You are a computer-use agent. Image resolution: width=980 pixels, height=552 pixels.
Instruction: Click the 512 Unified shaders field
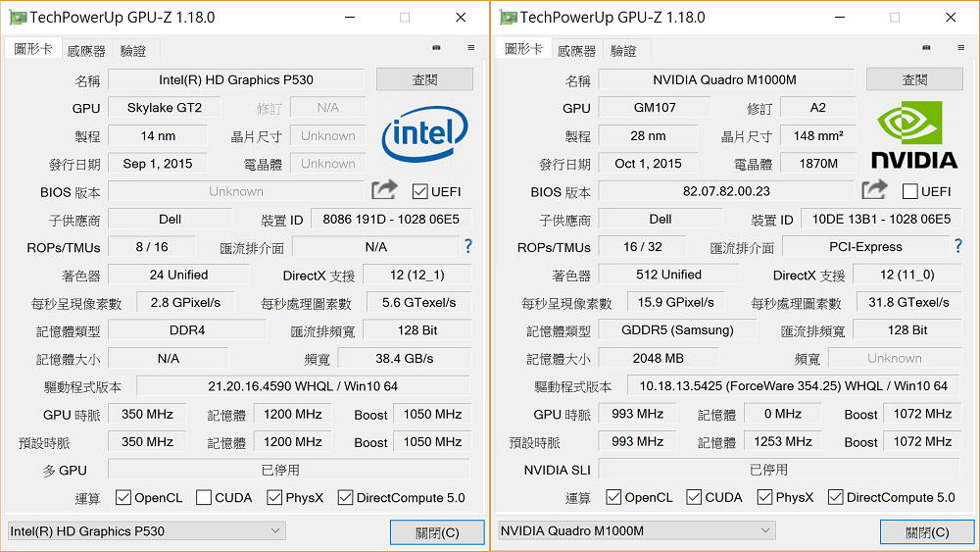[668, 275]
